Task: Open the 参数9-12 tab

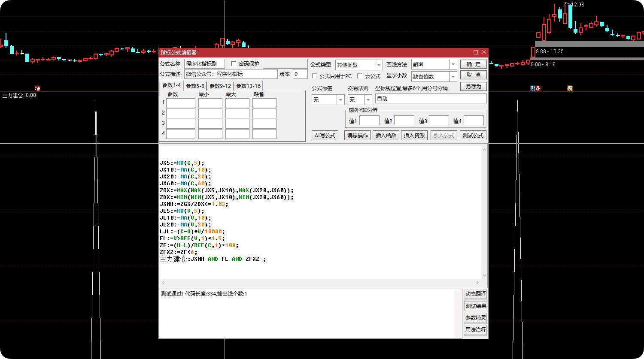Action: [x=220, y=86]
